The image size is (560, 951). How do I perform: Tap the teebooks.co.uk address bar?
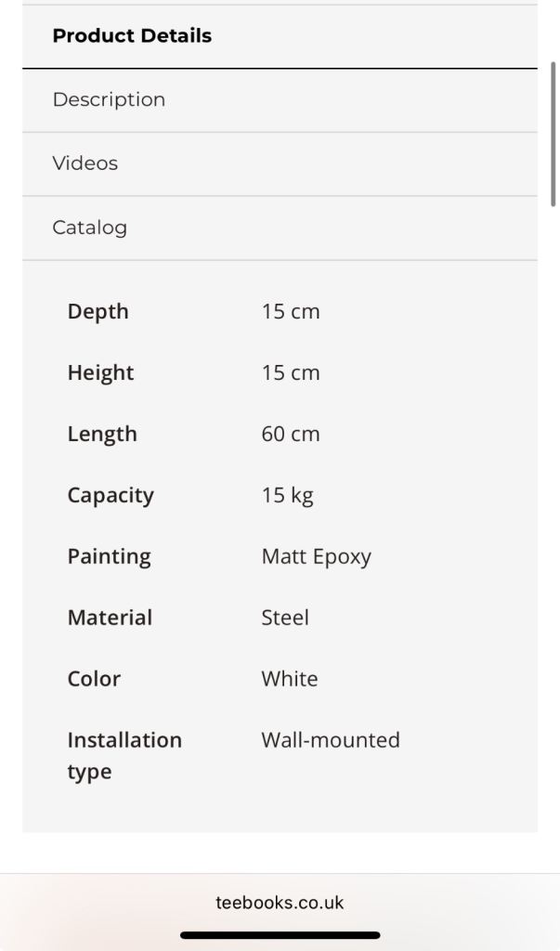pos(280,902)
